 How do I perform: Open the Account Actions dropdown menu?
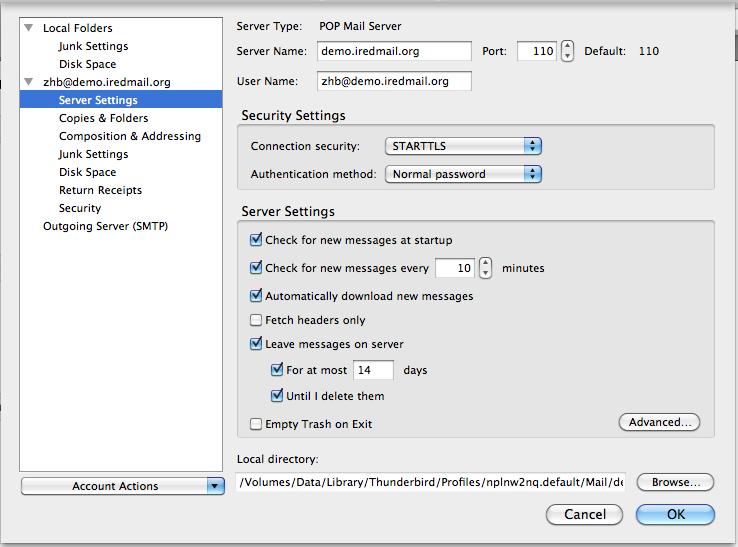click(123, 486)
